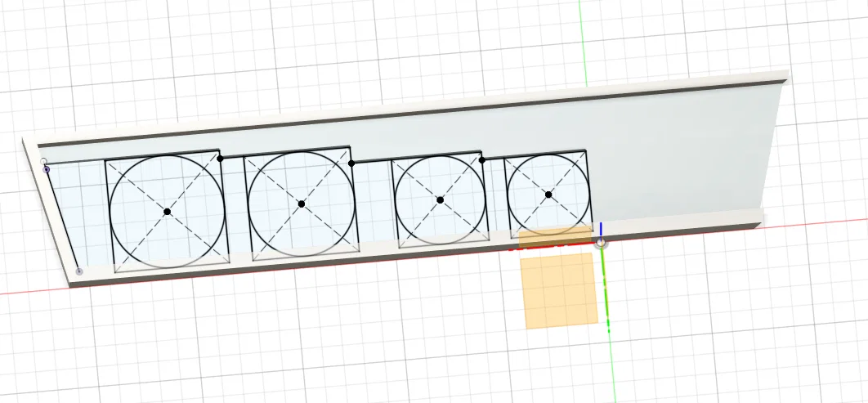Select the leftmost circle's edge

[110, 212]
